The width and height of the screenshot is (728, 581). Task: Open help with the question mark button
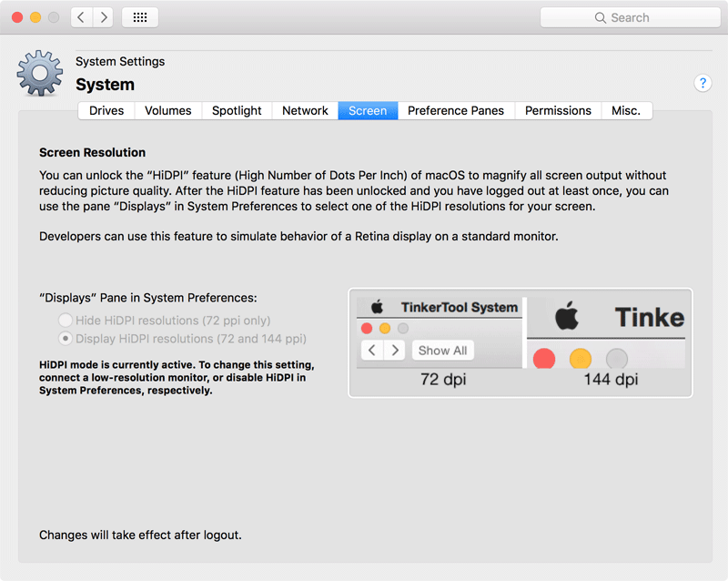pyautogui.click(x=703, y=83)
